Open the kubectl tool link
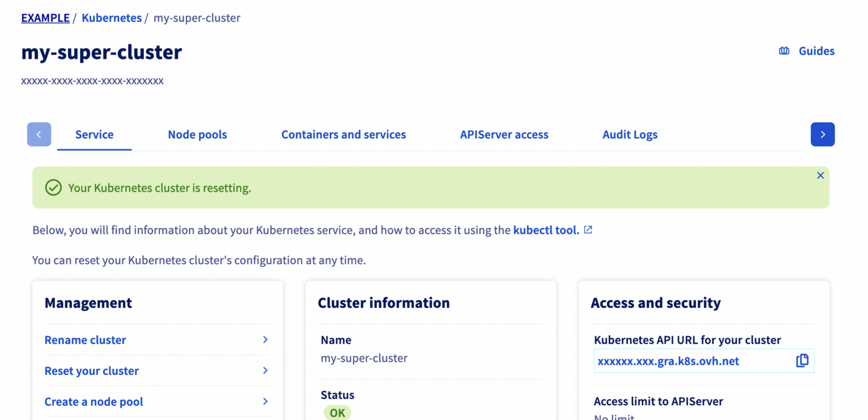The image size is (868, 420). (546, 230)
